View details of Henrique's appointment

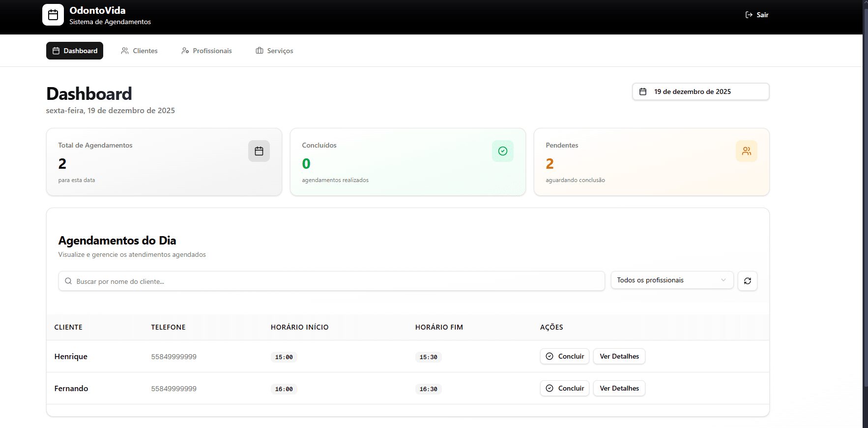(x=619, y=356)
